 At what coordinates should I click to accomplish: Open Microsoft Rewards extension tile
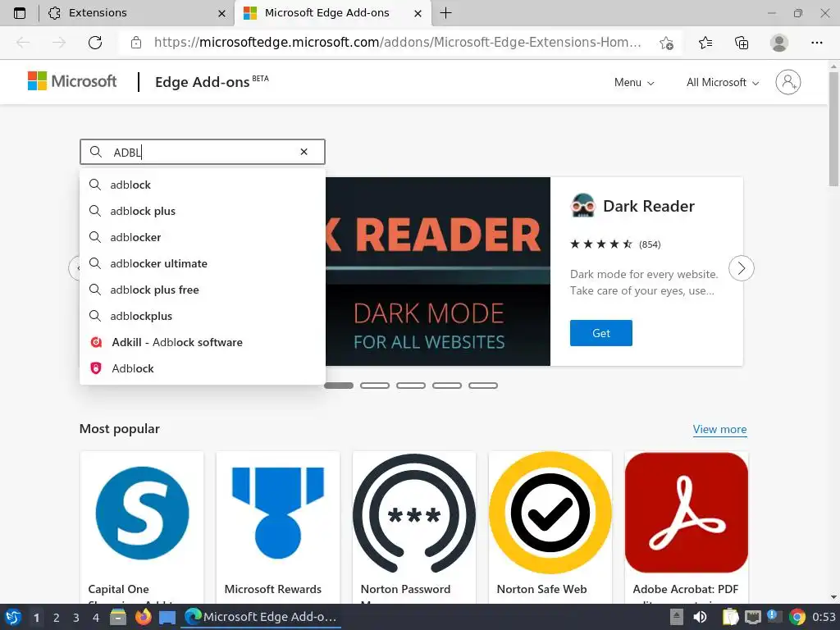pyautogui.click(x=278, y=527)
